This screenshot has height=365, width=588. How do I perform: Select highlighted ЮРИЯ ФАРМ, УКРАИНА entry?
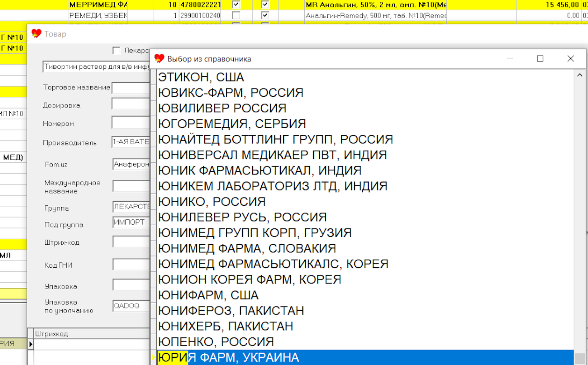point(365,358)
